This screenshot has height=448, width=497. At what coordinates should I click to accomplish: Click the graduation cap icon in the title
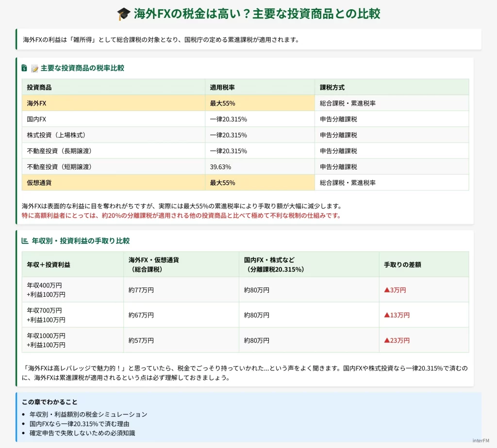pos(124,14)
